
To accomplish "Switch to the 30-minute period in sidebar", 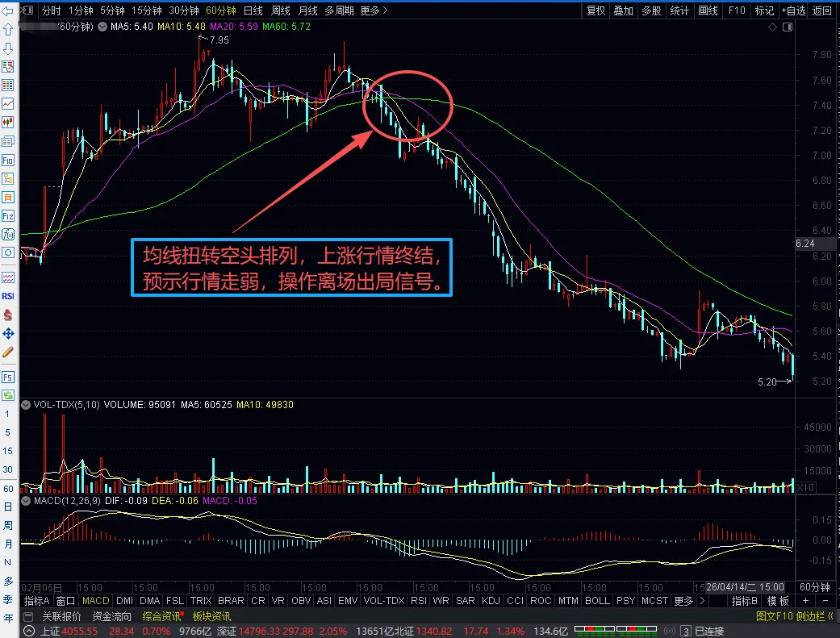I will 7,469.
